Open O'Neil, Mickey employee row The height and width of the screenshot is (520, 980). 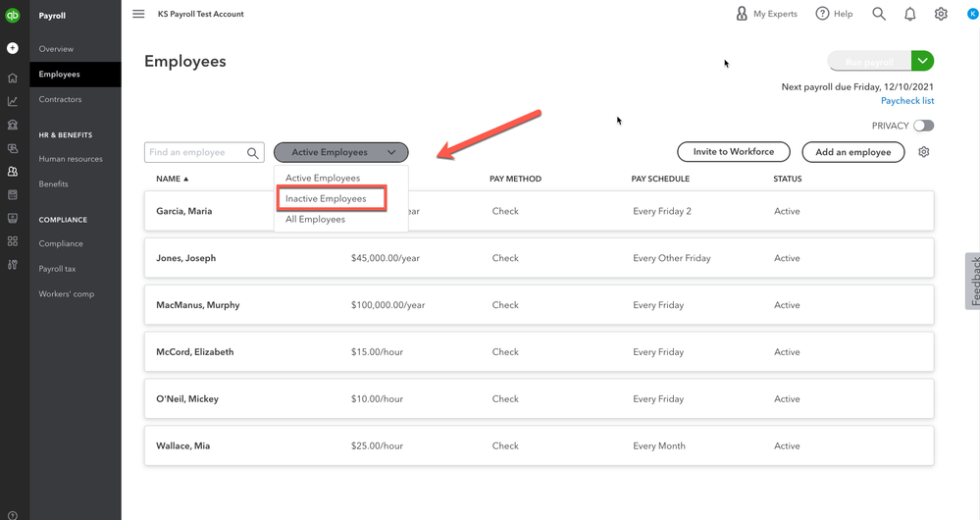tap(539, 398)
